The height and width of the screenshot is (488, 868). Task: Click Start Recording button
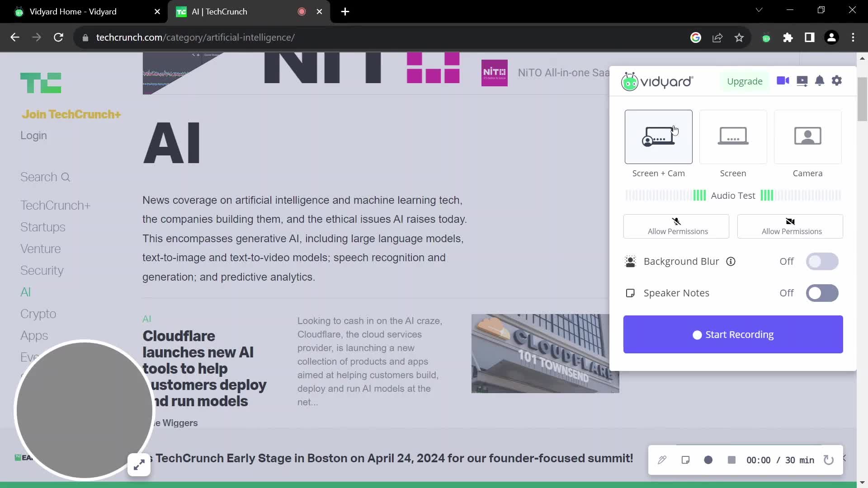(x=733, y=334)
